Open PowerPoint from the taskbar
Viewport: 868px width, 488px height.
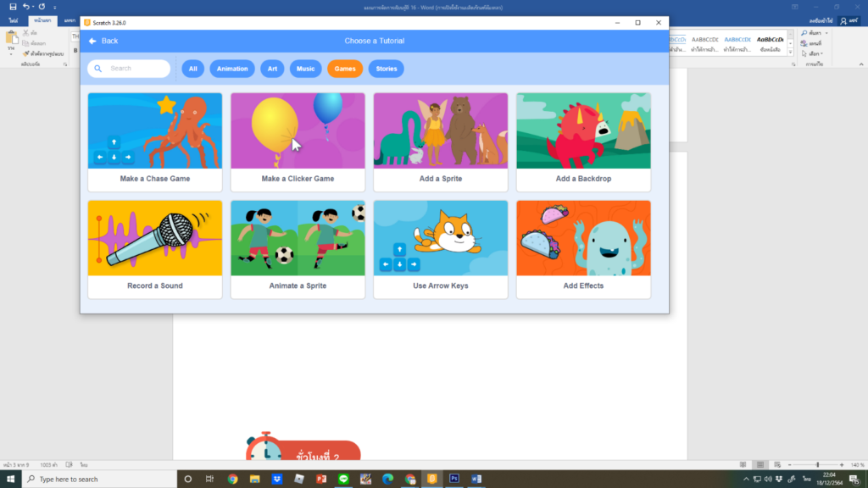(x=321, y=479)
